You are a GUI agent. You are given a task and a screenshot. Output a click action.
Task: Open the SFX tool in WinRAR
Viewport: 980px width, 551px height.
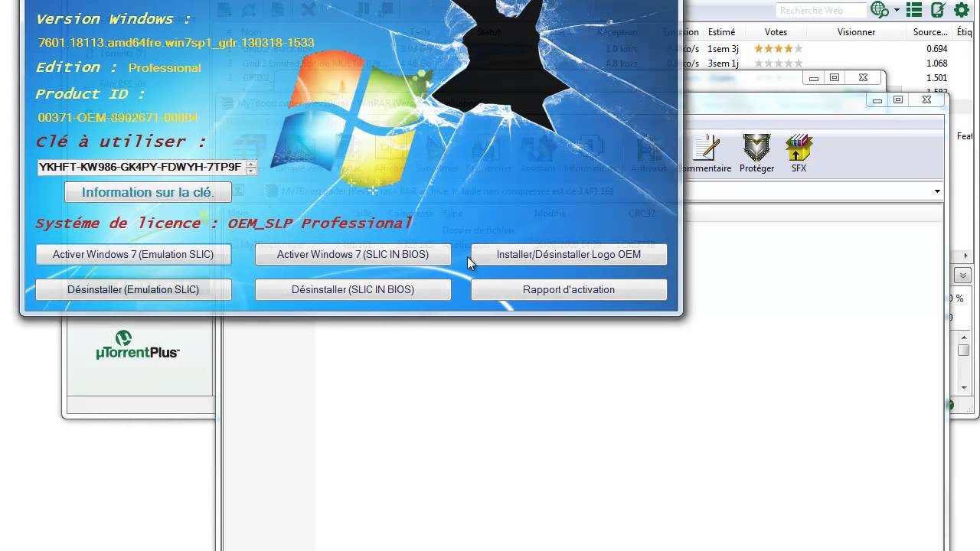(x=799, y=153)
